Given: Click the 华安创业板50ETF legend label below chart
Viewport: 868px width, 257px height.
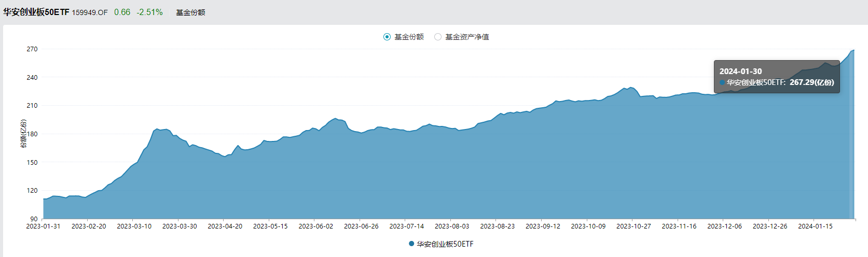Looking at the screenshot, I should pos(445,244).
